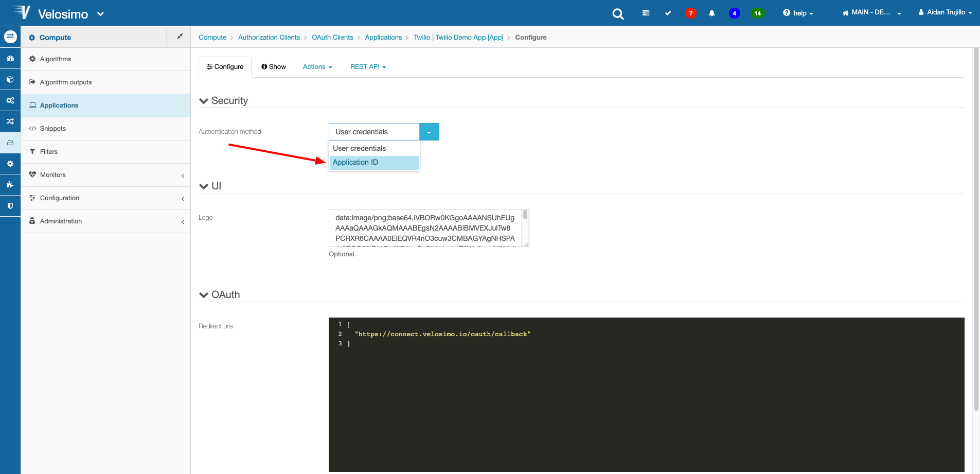
Task: Grab the Logo text area resize handle
Action: pos(526,244)
